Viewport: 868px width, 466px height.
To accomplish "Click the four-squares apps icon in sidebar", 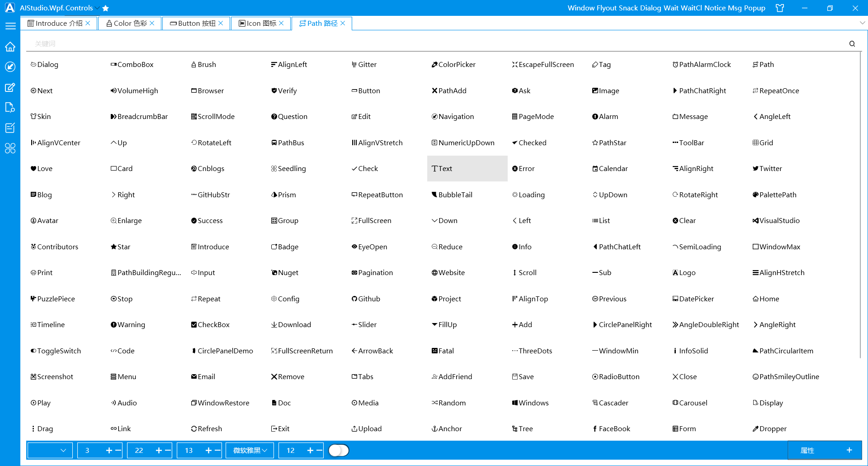I will coord(10,148).
